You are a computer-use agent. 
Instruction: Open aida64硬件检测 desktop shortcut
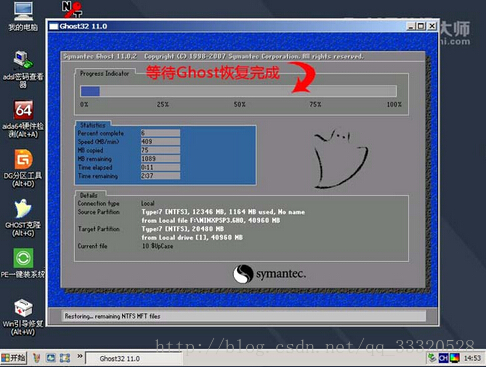(23, 119)
